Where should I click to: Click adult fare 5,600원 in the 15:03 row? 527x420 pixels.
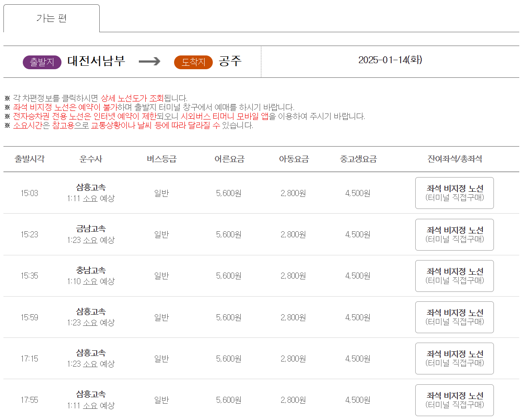click(229, 193)
